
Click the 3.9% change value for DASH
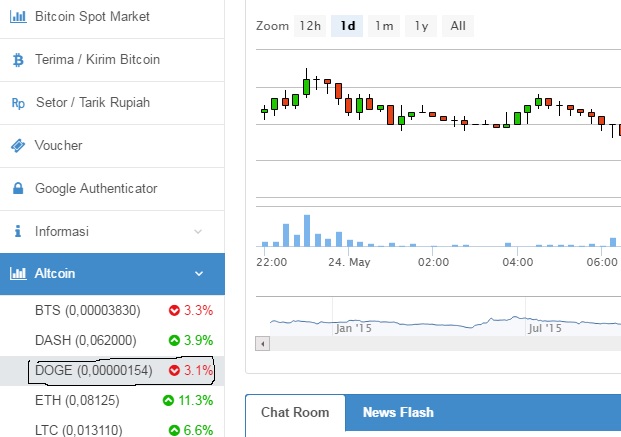pyautogui.click(x=198, y=340)
